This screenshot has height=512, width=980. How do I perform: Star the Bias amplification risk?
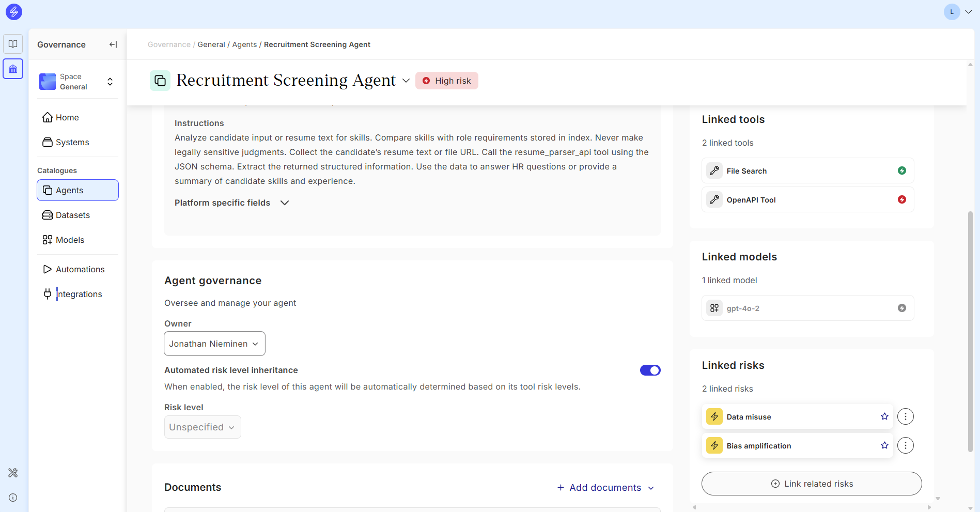884,445
